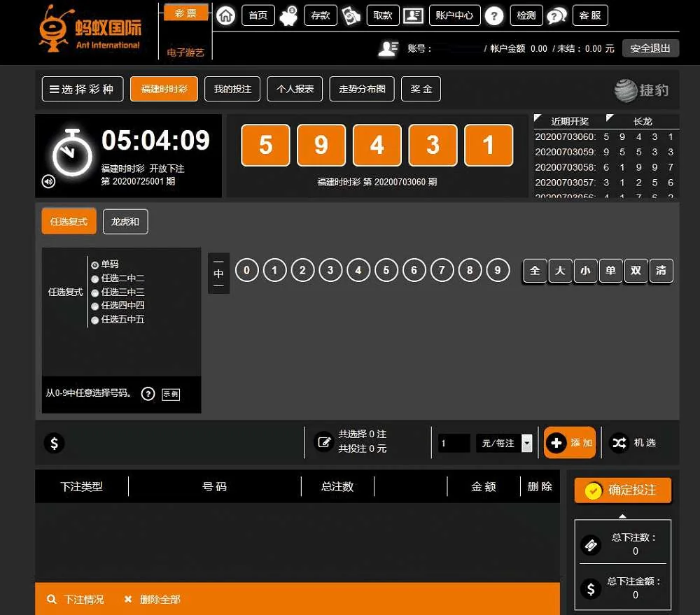Screen dimensions: 700x615
Task: Switch to the 龙虎和 tab
Action: tap(125, 222)
